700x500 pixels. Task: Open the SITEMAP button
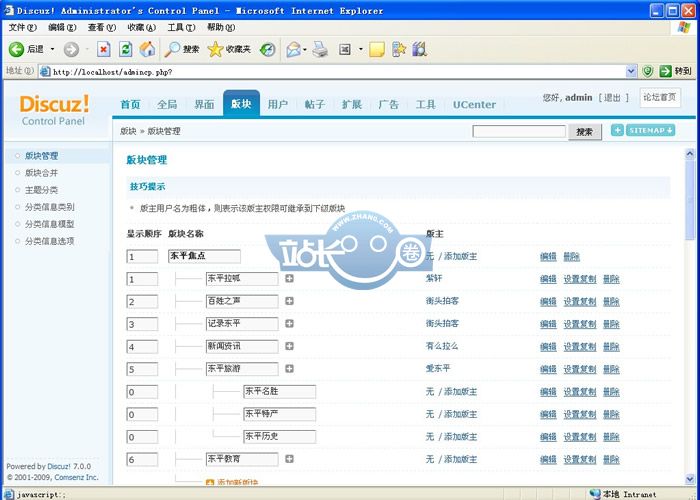(x=650, y=130)
